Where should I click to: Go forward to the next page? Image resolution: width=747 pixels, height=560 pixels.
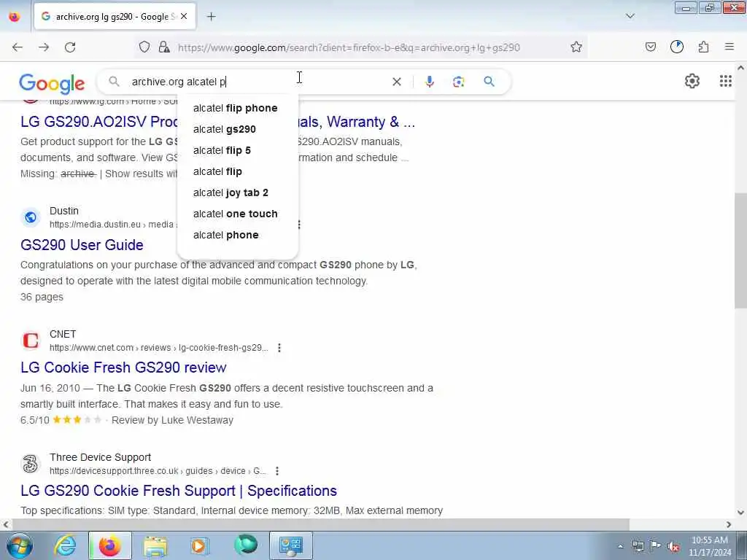[x=44, y=47]
